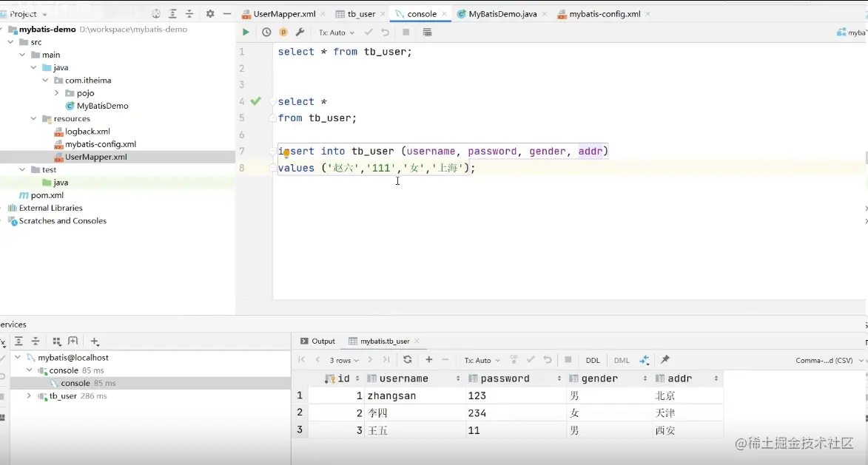The image size is (868, 465).
Task: Open in new tab Services icon
Action: tap(73, 341)
